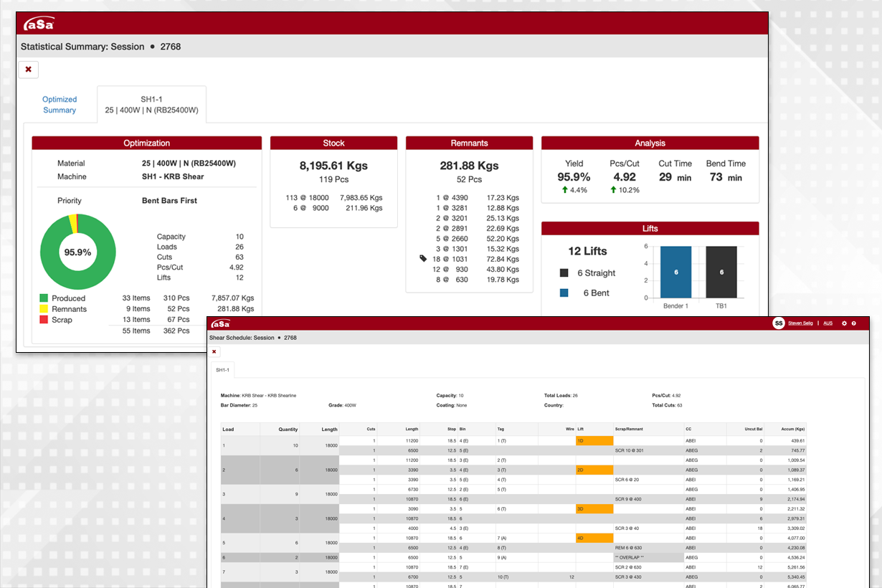The width and height of the screenshot is (882, 588).
Task: Click the 6 @ 9000 stock row
Action: [x=333, y=209]
